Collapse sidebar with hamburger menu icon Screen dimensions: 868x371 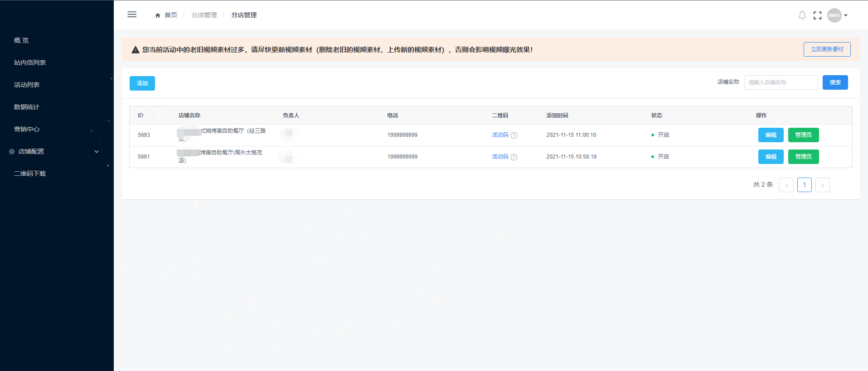tap(132, 14)
